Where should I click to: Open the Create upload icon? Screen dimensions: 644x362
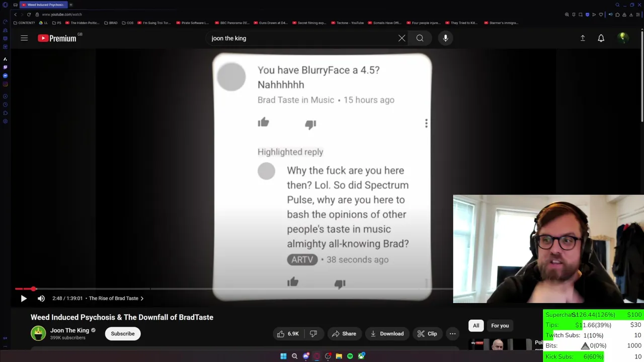(x=583, y=38)
